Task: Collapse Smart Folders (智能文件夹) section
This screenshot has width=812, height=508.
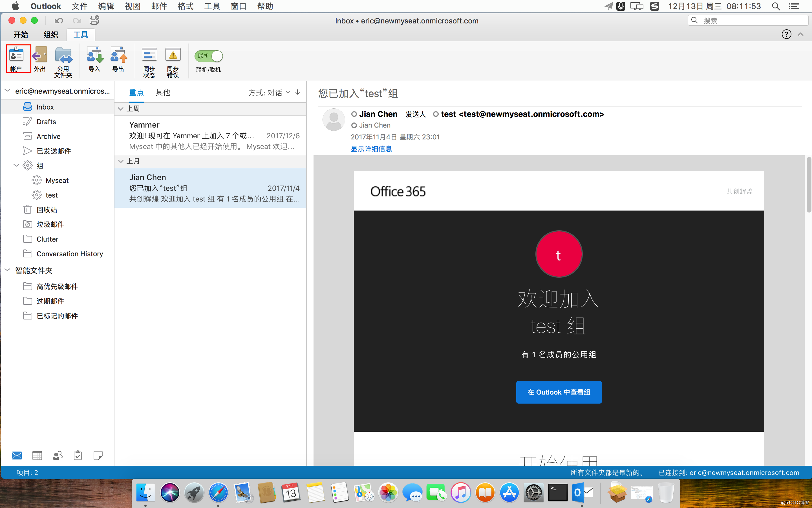Action: click(7, 270)
